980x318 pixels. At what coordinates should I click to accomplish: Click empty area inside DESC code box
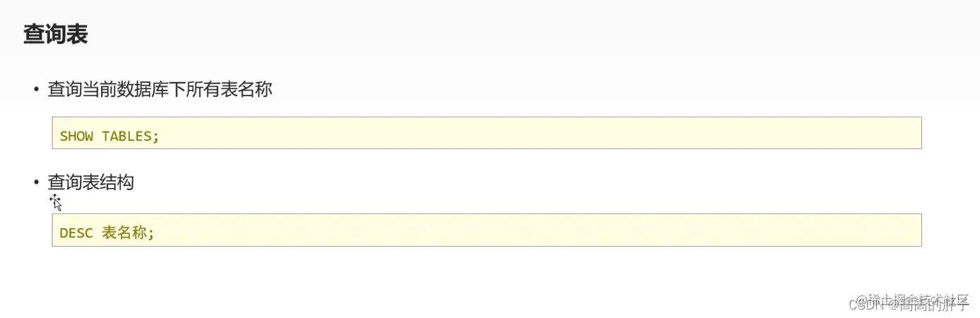click(495, 230)
